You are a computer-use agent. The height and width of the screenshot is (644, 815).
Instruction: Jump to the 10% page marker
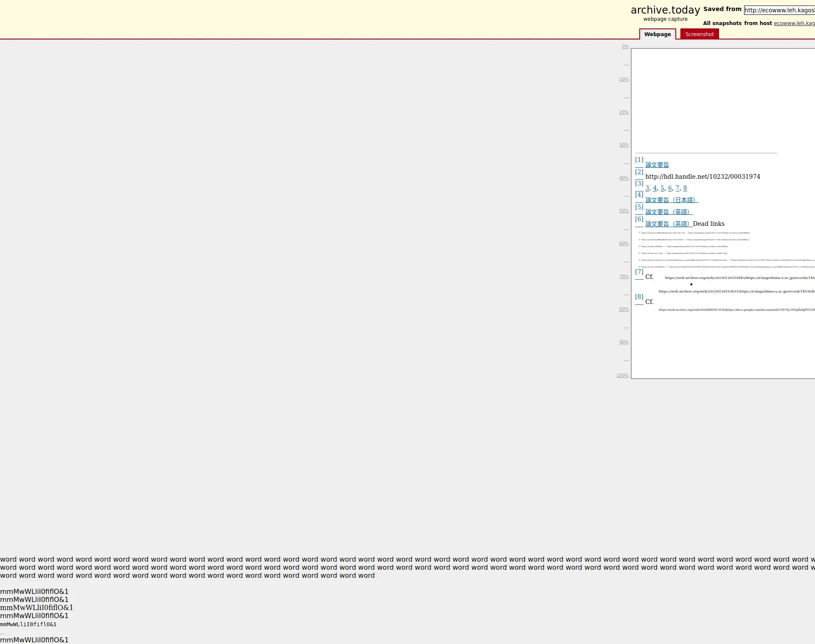624,79
